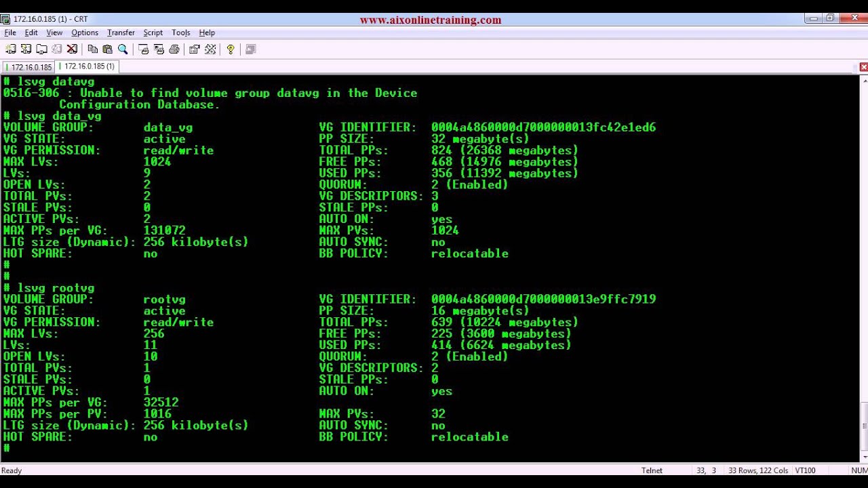868x488 pixels.
Task: Click '639 (10224 megabytes)' TOTAL PPs value
Action: (505, 323)
